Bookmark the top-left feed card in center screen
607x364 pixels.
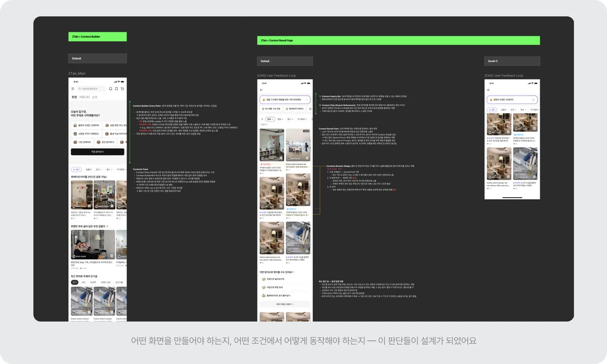(281, 158)
